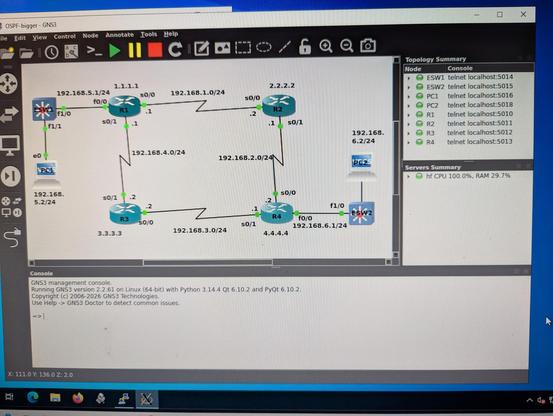Viewport: 553px width, 416px height.
Task: Insert a picture icon in toolbar
Action: coord(222,48)
